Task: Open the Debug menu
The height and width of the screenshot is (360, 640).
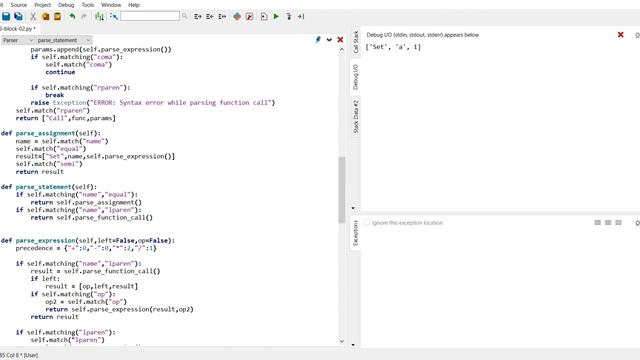Action: (66, 5)
